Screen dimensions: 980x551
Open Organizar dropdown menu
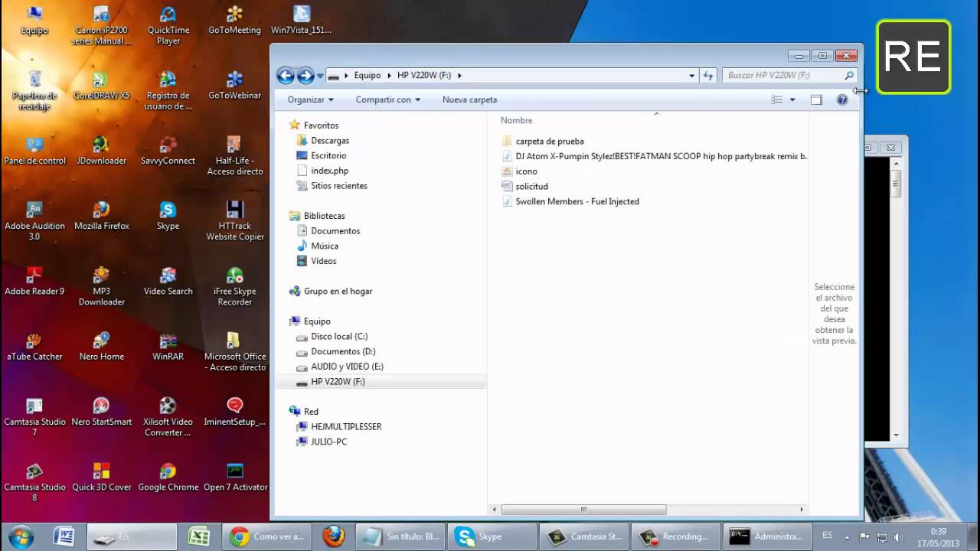(310, 99)
